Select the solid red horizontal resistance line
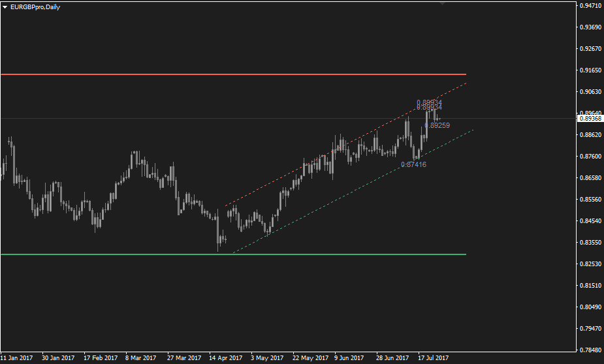 click(233, 74)
